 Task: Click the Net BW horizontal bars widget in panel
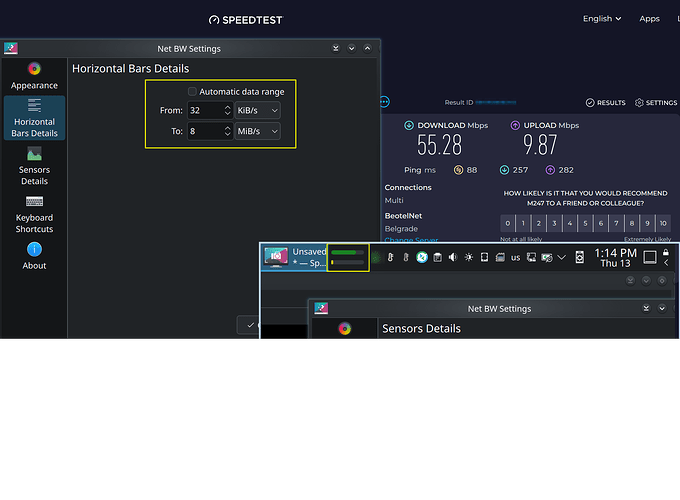[348, 257]
